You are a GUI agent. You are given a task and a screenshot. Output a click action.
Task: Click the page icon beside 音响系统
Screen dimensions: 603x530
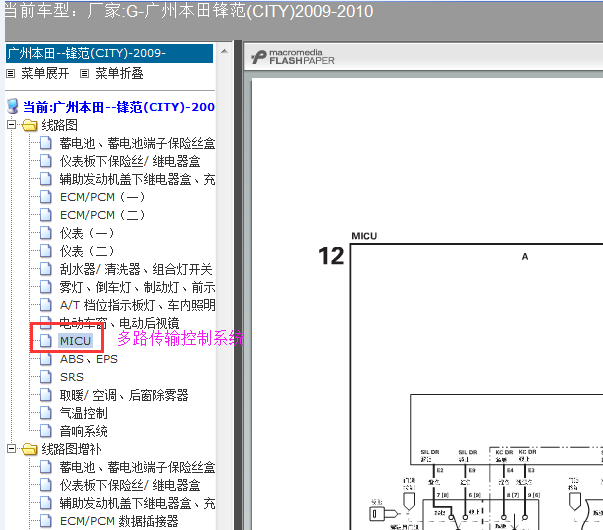[x=46, y=431]
